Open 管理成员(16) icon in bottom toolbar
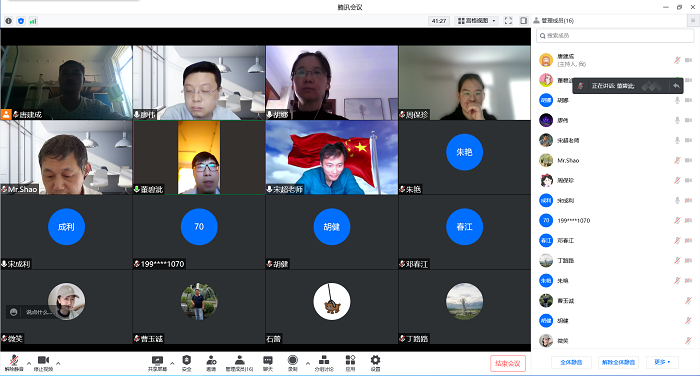Viewport: 700px width, 376px height. tap(239, 363)
